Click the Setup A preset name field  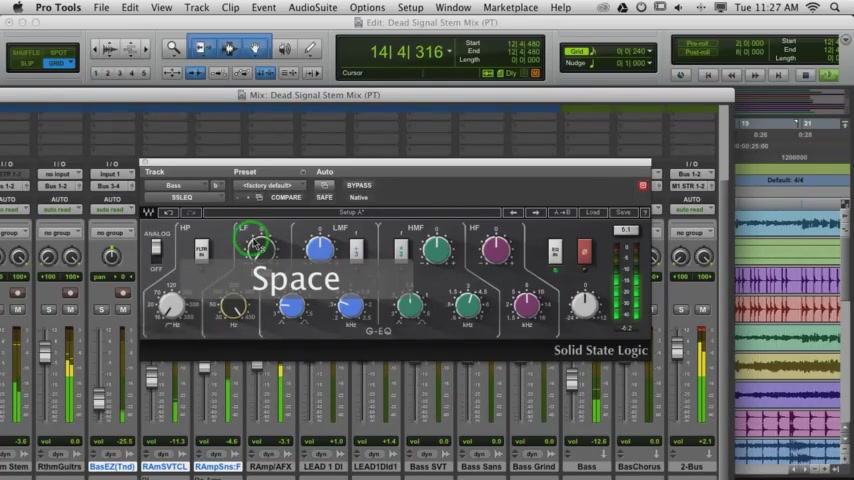coord(352,212)
